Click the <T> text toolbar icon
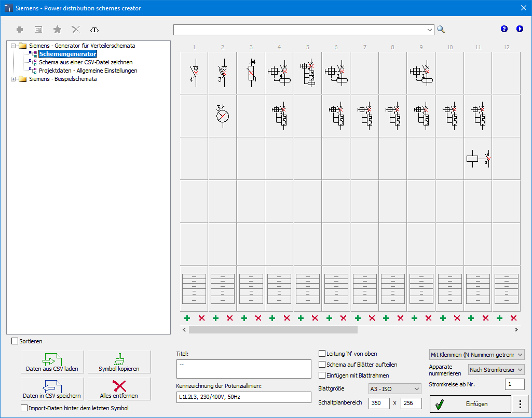This screenshot has height=418, width=532. pyautogui.click(x=94, y=30)
